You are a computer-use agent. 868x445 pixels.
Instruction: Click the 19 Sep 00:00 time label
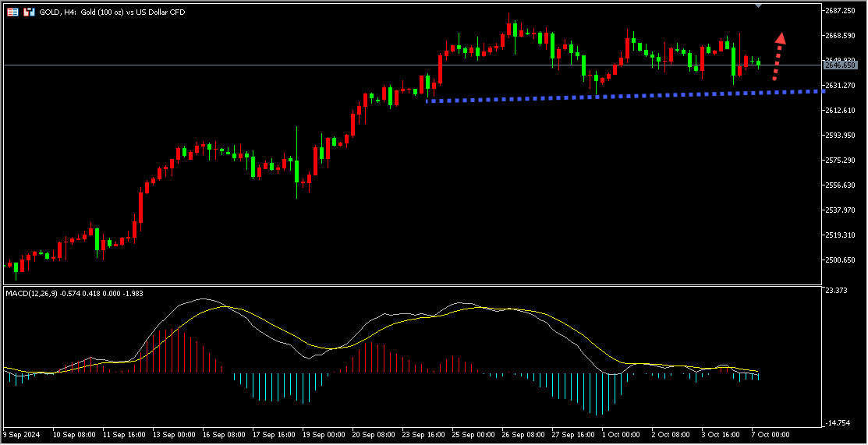click(324, 435)
